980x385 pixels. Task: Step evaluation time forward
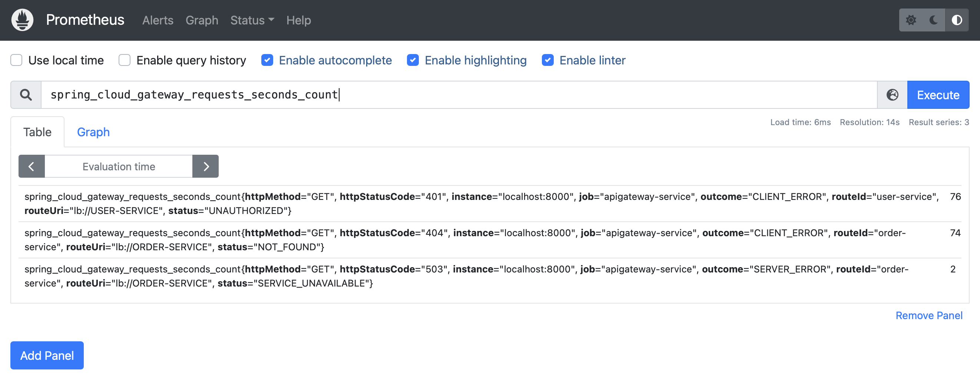(x=205, y=166)
